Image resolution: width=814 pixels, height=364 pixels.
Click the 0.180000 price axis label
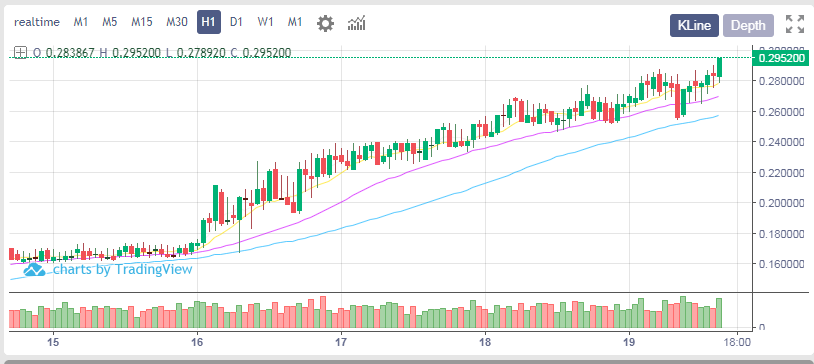(x=781, y=234)
